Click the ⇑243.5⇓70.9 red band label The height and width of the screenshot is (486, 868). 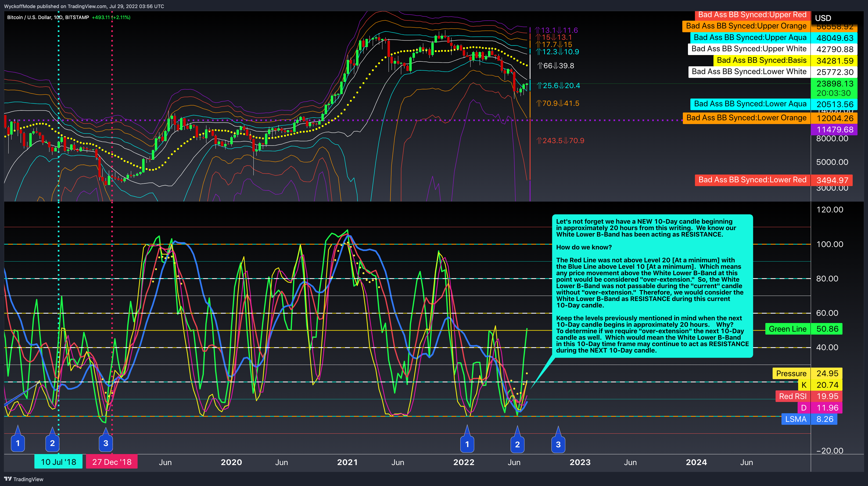point(560,141)
